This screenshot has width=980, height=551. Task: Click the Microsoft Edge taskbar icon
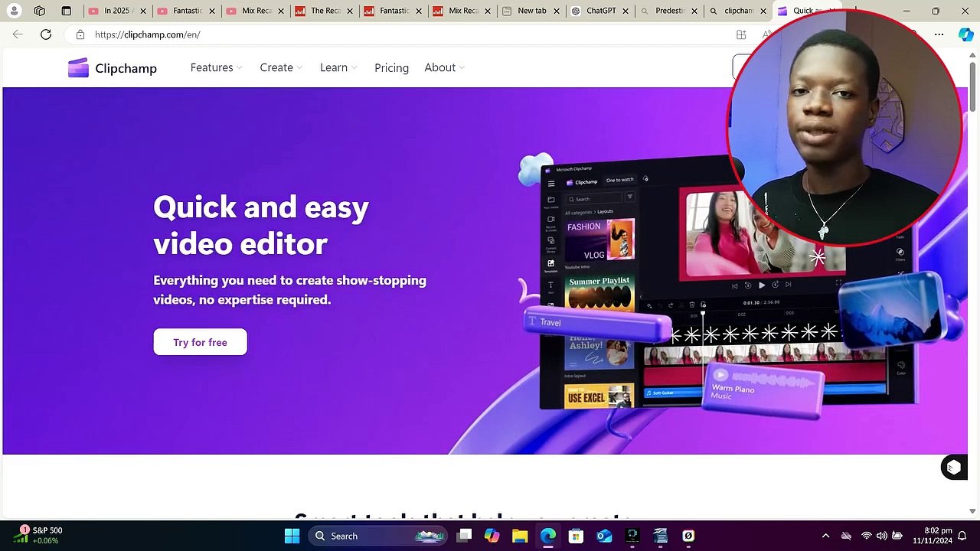pyautogui.click(x=548, y=536)
